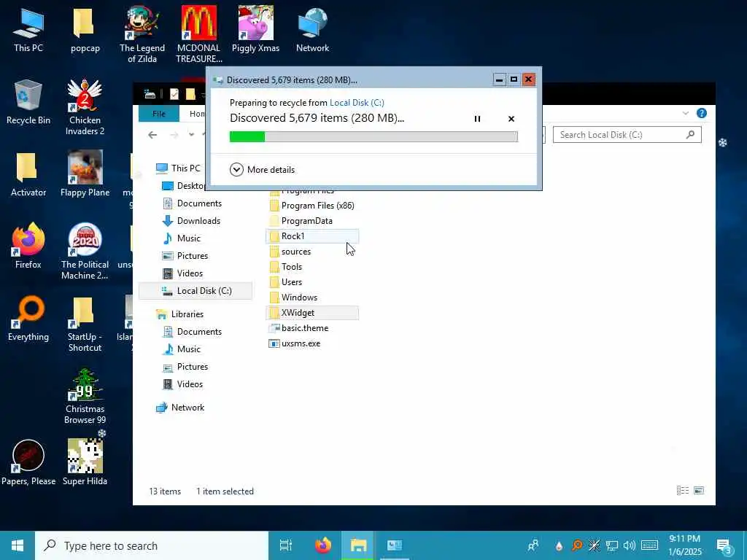Select Local Disk (C:) in navigation pane
This screenshot has width=747, height=560.
coord(196,291)
